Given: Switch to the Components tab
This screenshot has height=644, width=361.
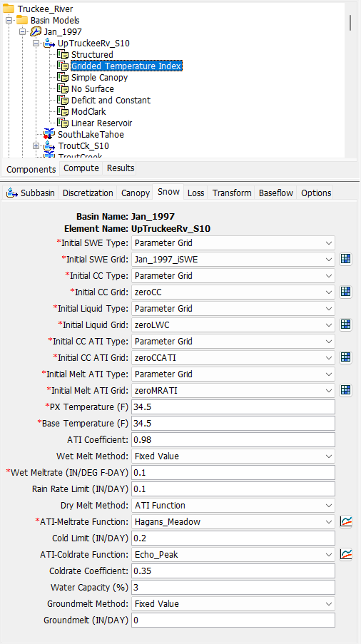Looking at the screenshot, I should (31, 169).
